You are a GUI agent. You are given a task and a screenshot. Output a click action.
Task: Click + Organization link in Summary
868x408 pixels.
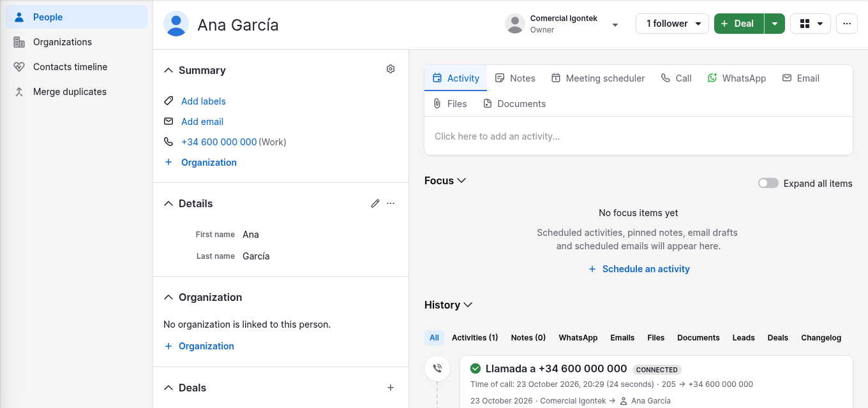(200, 162)
